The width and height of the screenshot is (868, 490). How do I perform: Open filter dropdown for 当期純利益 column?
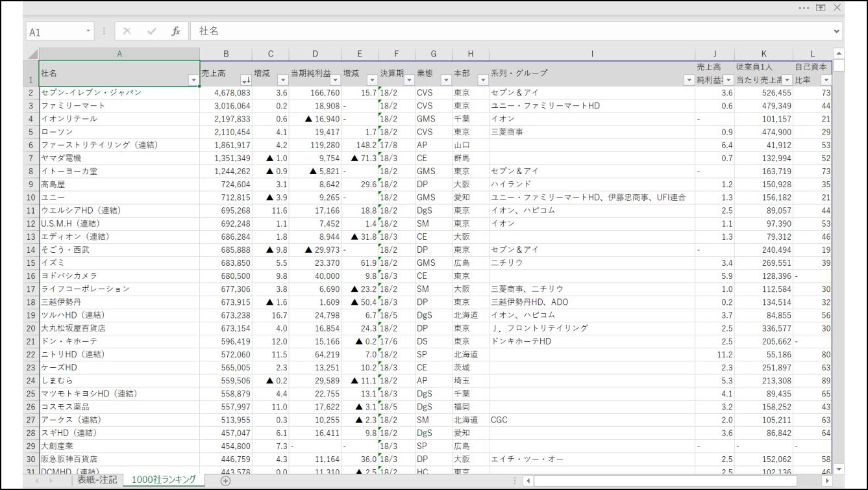click(336, 80)
